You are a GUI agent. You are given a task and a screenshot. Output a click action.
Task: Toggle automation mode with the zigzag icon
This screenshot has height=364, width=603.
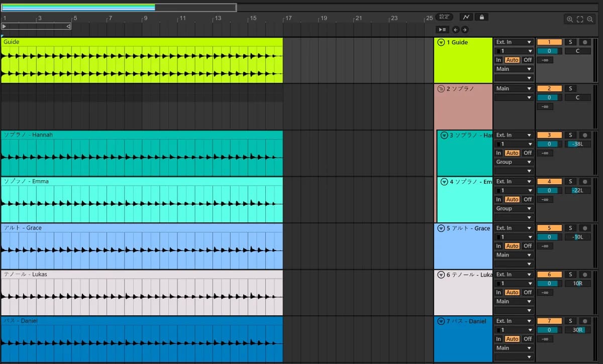tap(466, 17)
